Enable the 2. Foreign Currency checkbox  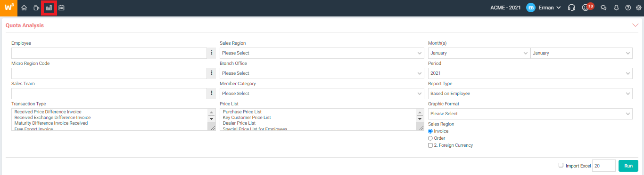[x=430, y=145]
